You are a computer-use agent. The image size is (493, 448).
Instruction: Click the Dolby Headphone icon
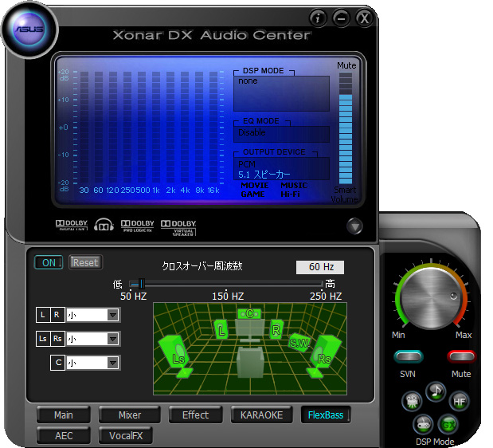(x=104, y=226)
